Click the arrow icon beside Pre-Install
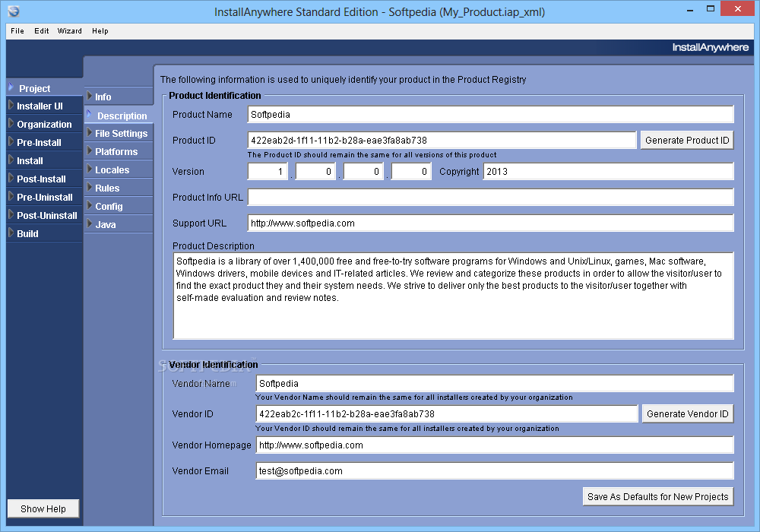Viewport: 760px width, 532px height. (x=11, y=141)
